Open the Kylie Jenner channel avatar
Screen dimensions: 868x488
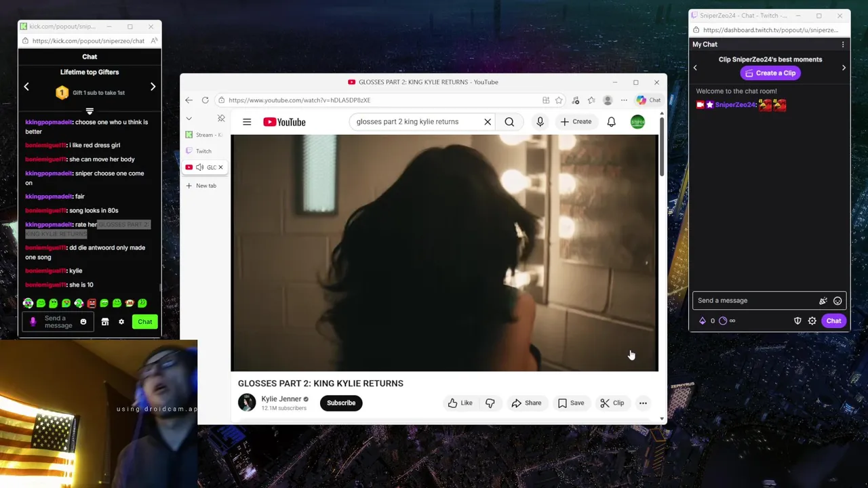coord(247,403)
